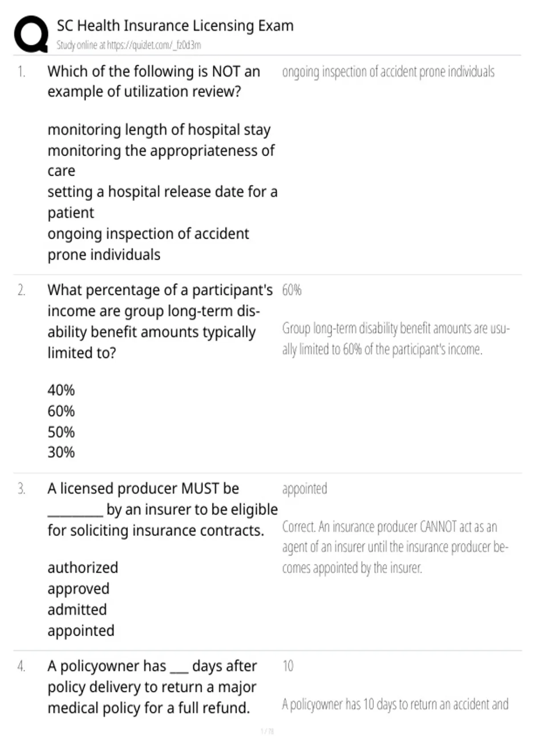Click the answer '10' for question 4

point(288,666)
